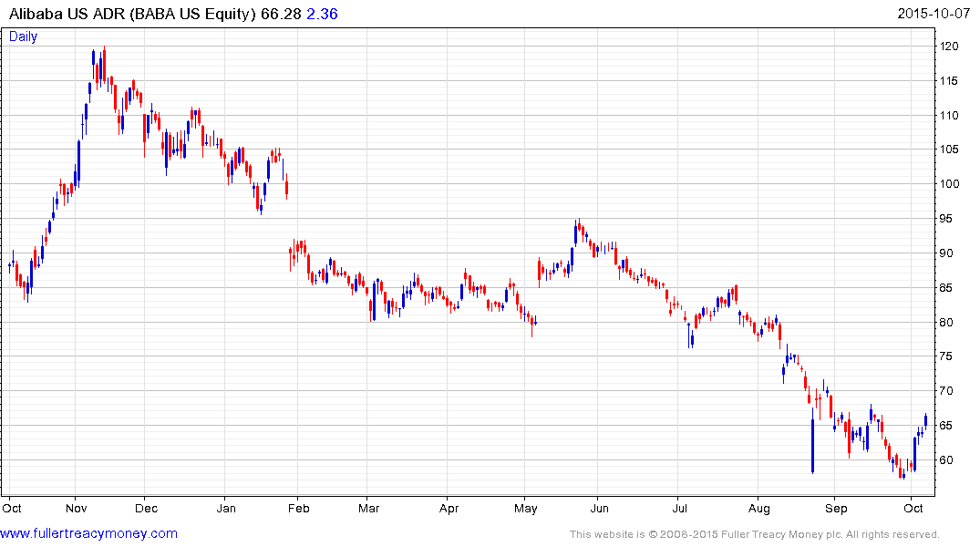Click the 'Daily' interval label

[x=23, y=36]
